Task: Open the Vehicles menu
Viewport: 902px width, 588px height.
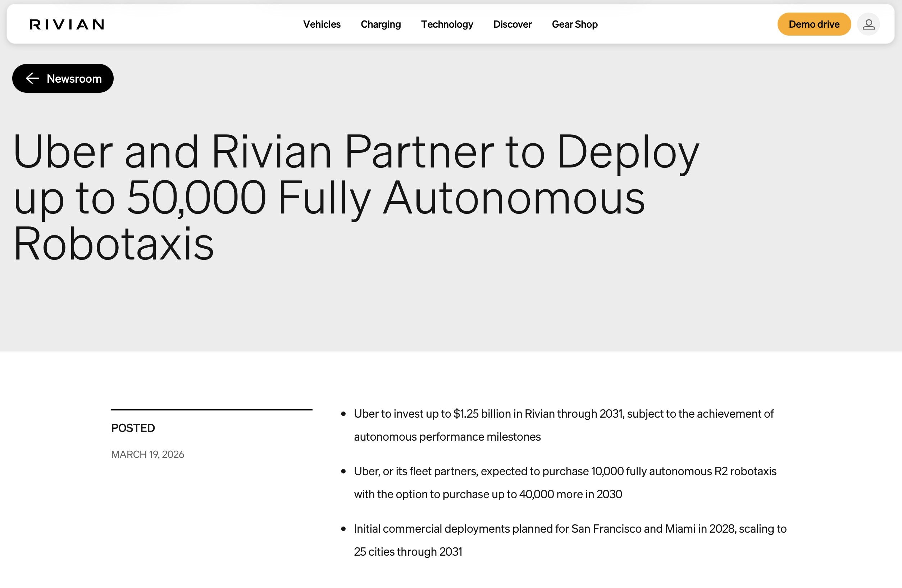Action: pos(322,24)
